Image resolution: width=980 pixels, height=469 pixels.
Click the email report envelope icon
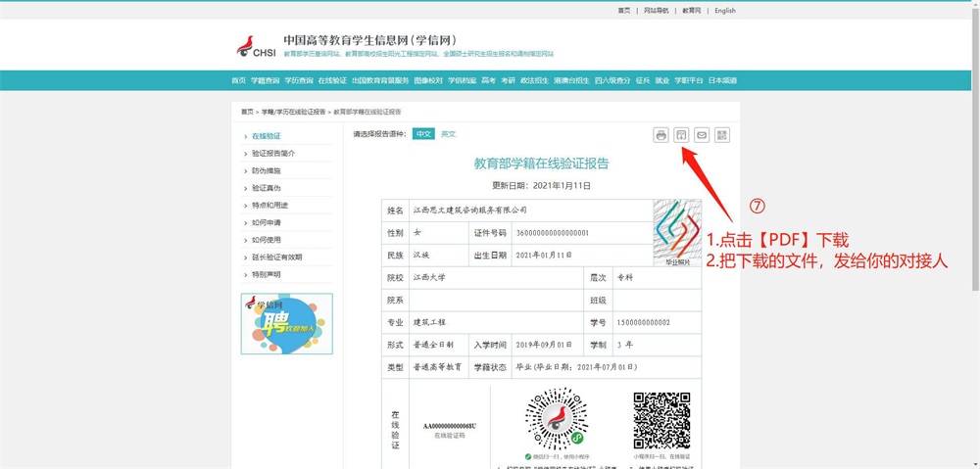702,135
